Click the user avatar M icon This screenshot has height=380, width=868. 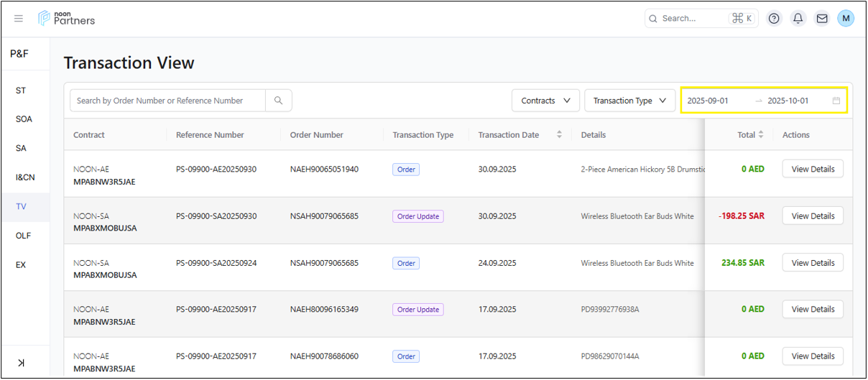(x=846, y=19)
